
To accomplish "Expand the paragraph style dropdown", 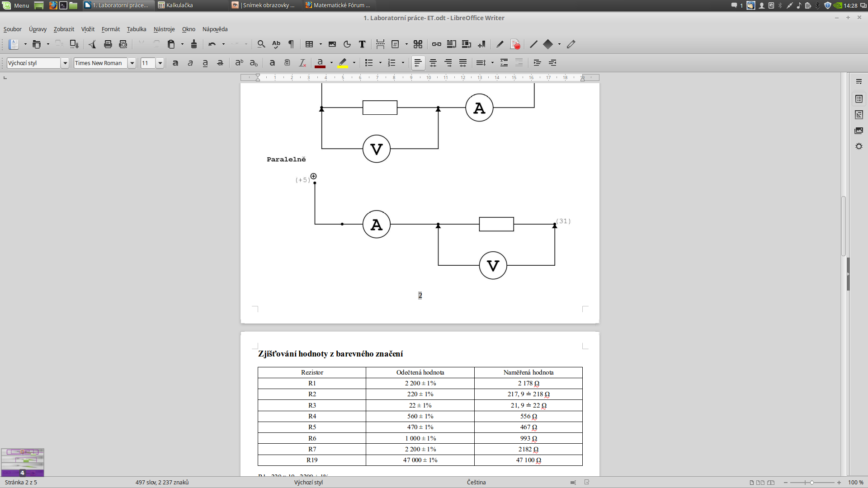I will [x=65, y=63].
